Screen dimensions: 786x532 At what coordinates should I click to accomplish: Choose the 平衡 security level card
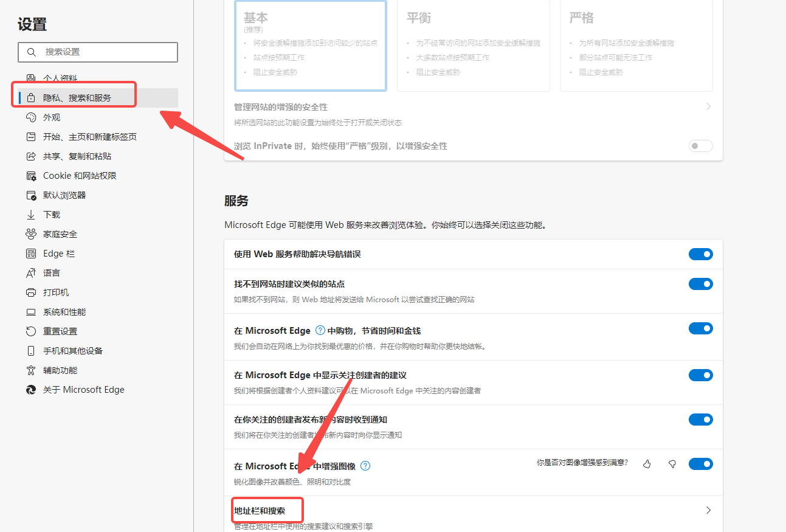(474, 46)
